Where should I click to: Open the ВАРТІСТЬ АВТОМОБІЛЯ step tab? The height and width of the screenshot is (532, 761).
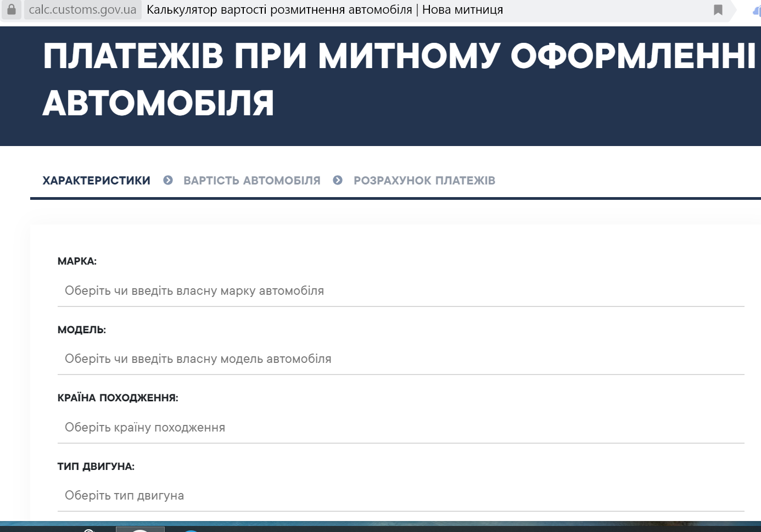tap(251, 181)
